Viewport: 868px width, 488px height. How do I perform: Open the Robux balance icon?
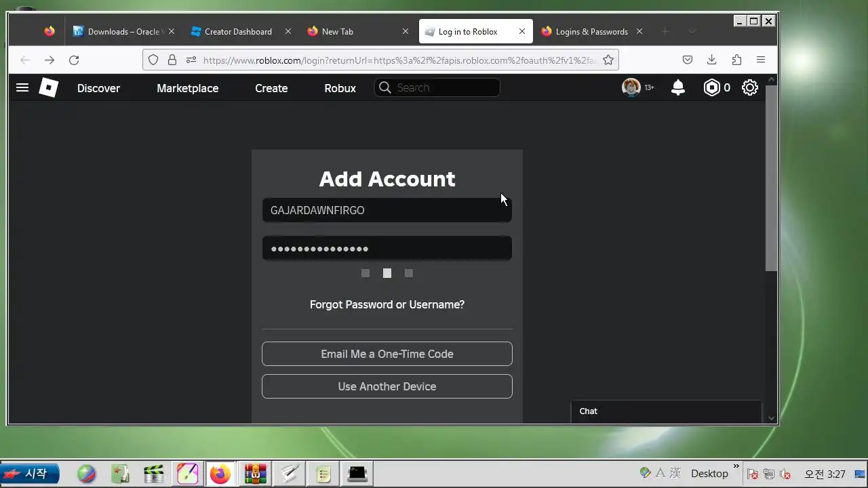click(711, 87)
